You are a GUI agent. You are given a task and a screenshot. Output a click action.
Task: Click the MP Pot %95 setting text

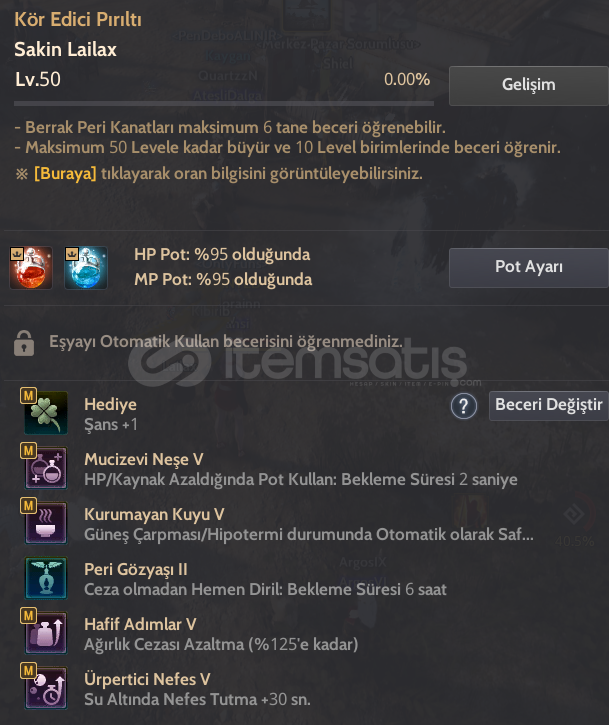[x=223, y=279]
